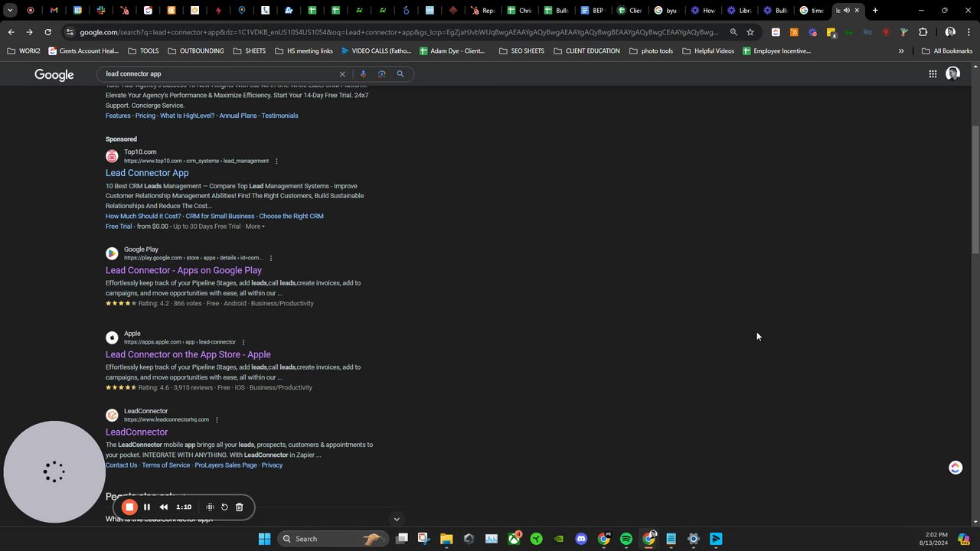
Task: Open the How Much Should it Cost sitelink
Action: click(x=143, y=217)
